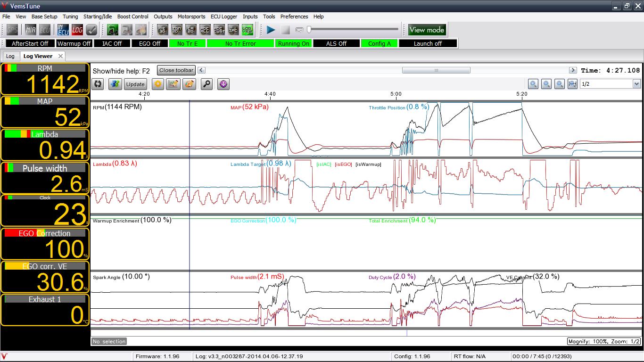Click the yellow gear settings icon

click(x=158, y=84)
